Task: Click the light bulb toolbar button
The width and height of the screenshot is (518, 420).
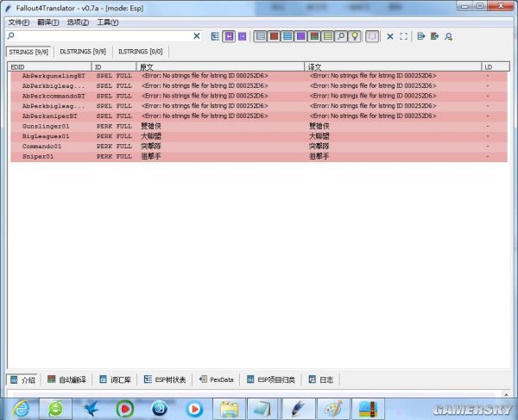Action: (355, 36)
